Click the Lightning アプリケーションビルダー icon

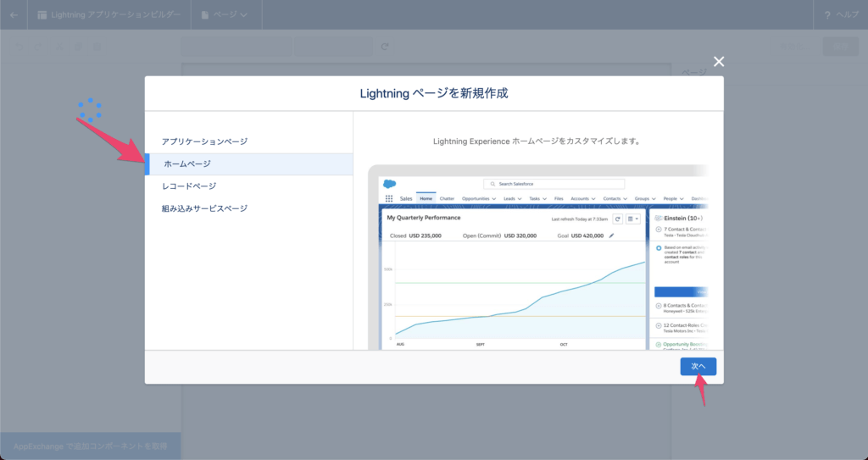point(42,14)
